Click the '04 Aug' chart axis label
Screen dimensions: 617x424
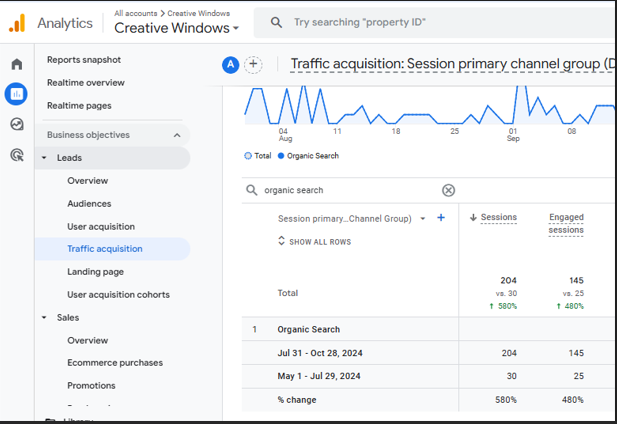pyautogui.click(x=285, y=135)
